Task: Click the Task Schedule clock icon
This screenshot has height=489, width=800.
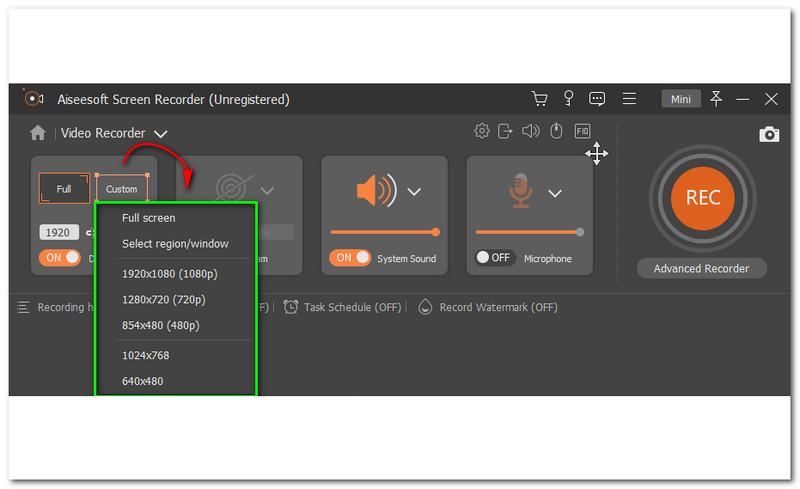Action: 291,307
